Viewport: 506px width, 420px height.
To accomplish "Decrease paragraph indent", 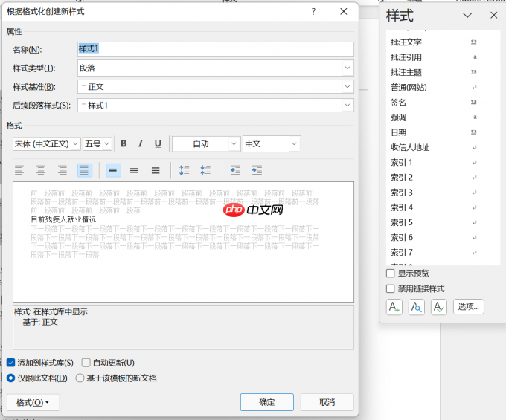I will pos(235,170).
